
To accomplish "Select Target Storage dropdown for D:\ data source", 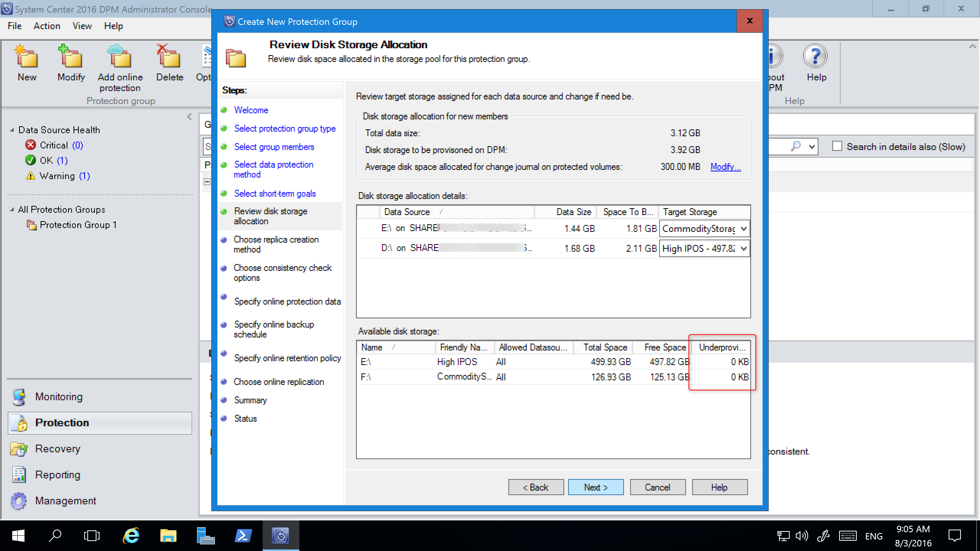I will click(x=703, y=248).
